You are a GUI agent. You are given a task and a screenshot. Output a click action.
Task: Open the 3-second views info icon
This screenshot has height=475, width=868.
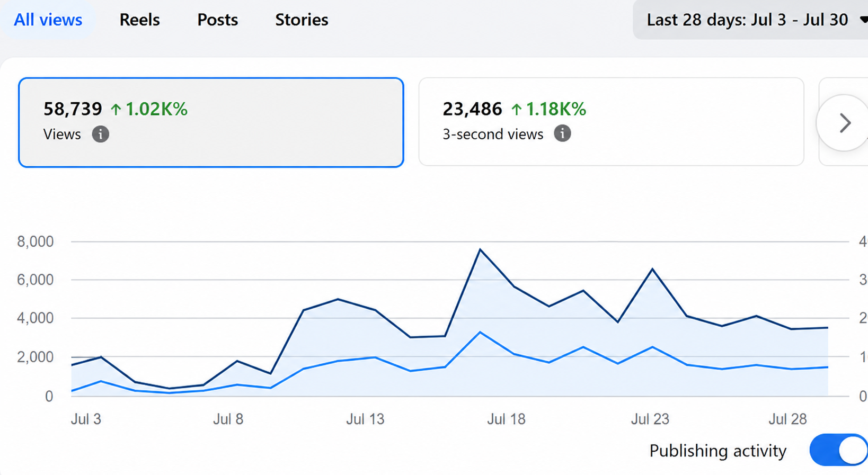coord(562,133)
